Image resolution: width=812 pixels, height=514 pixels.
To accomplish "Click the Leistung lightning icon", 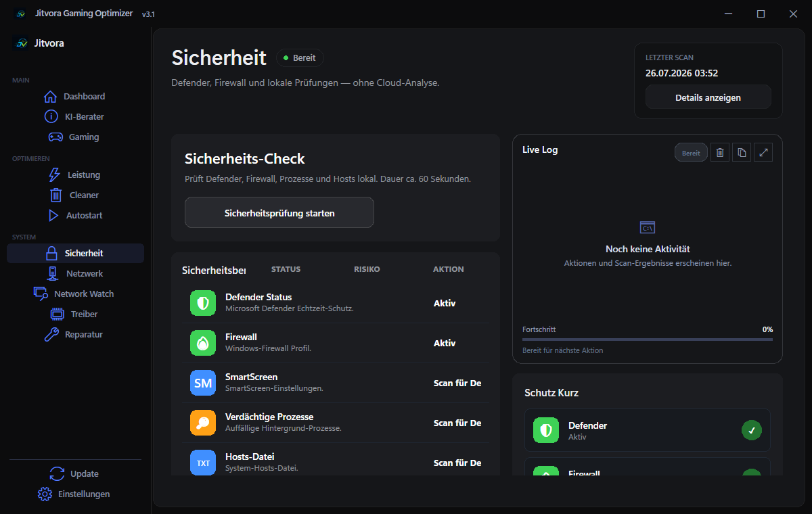I will 54,174.
